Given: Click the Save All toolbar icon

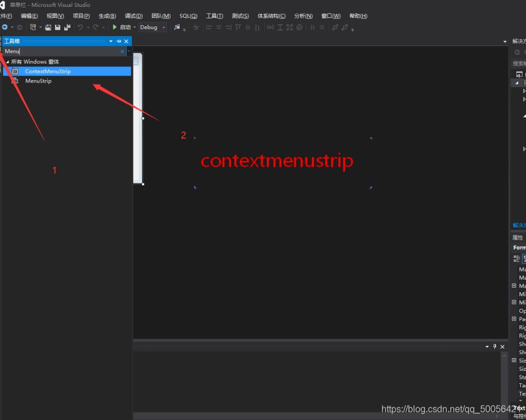Looking at the screenshot, I should (x=67, y=27).
